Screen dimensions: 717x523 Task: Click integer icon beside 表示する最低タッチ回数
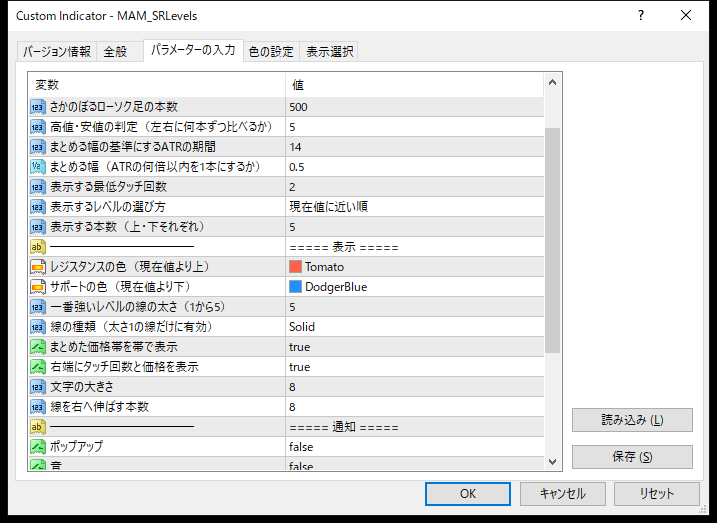point(38,187)
